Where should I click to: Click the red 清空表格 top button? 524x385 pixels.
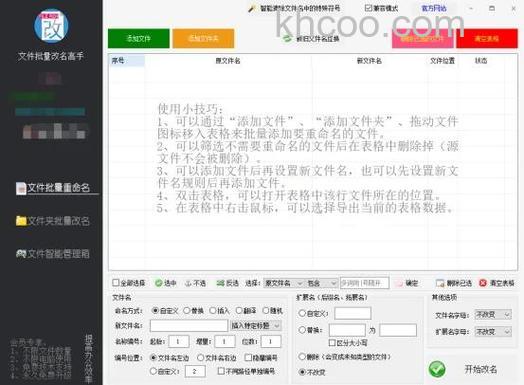coord(487,38)
